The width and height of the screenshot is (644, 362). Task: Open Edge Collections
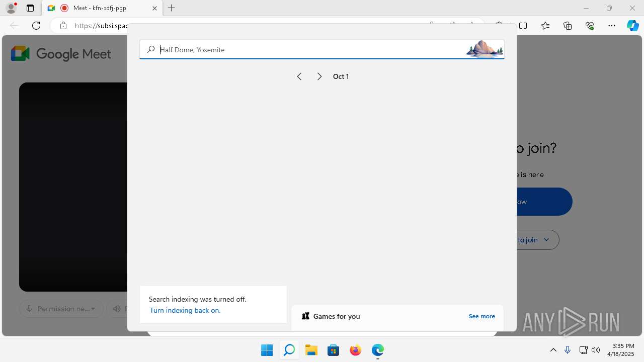[x=568, y=26]
